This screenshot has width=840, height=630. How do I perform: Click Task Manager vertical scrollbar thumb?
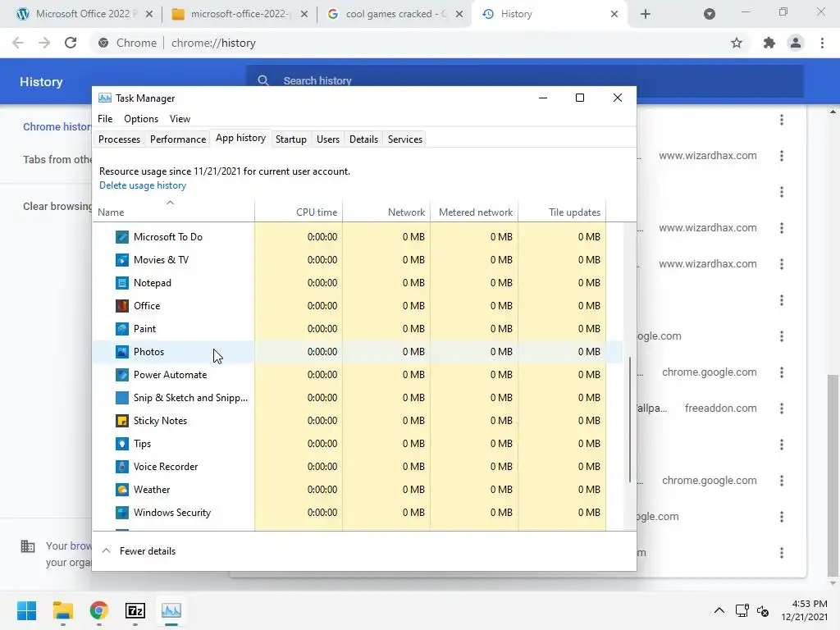630,419
